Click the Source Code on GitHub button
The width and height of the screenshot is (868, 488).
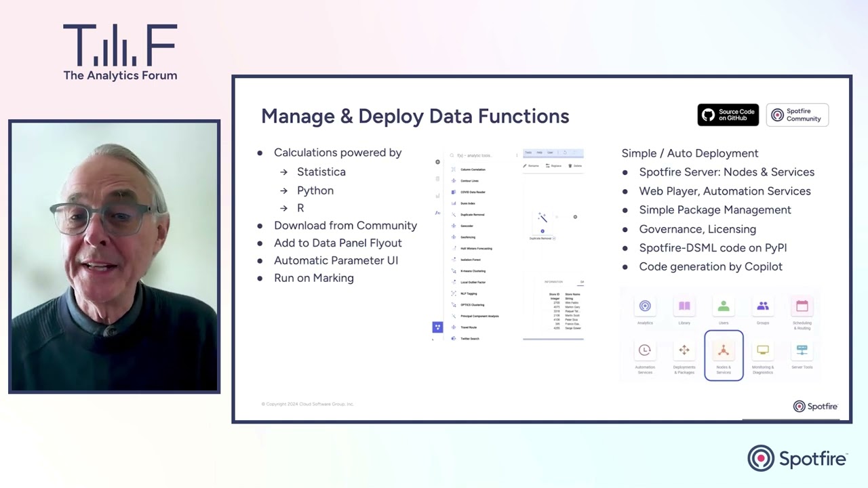(728, 115)
